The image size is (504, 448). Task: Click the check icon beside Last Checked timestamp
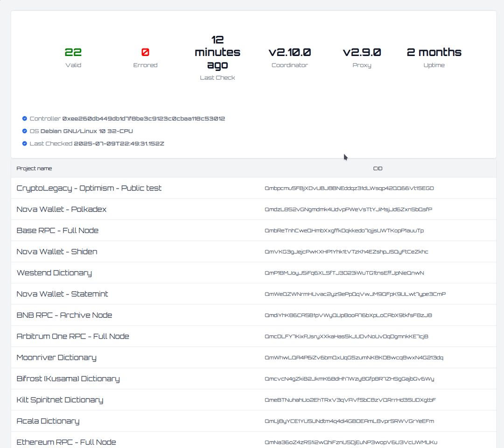24,143
